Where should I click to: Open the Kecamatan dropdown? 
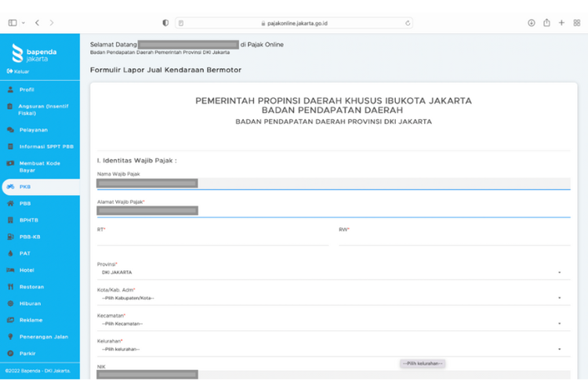point(329,324)
